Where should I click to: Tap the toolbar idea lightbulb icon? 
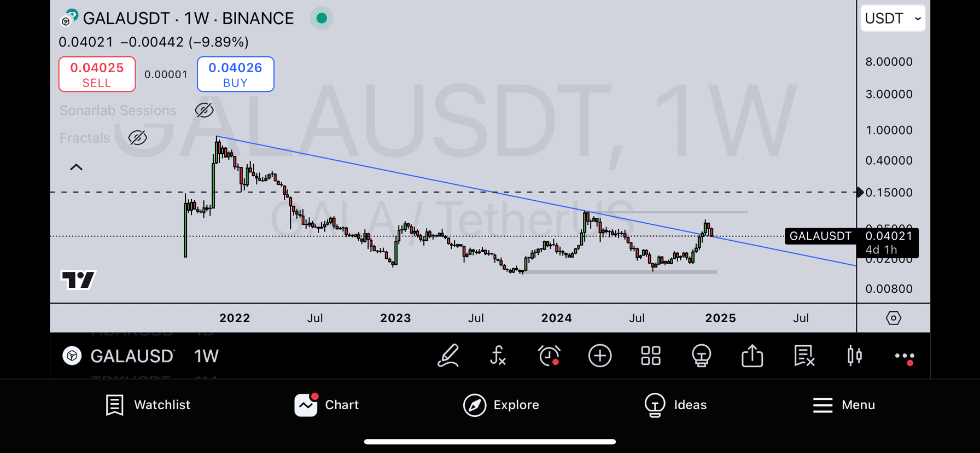(702, 356)
